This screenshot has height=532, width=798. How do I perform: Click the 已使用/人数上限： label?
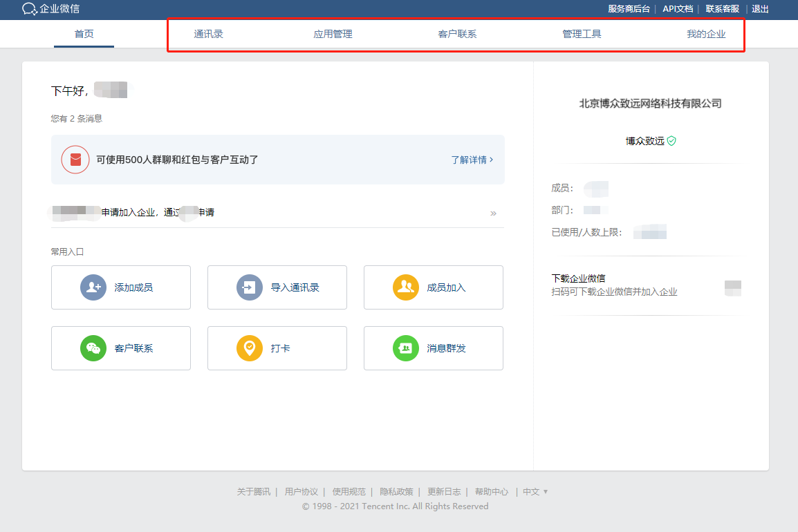[587, 232]
